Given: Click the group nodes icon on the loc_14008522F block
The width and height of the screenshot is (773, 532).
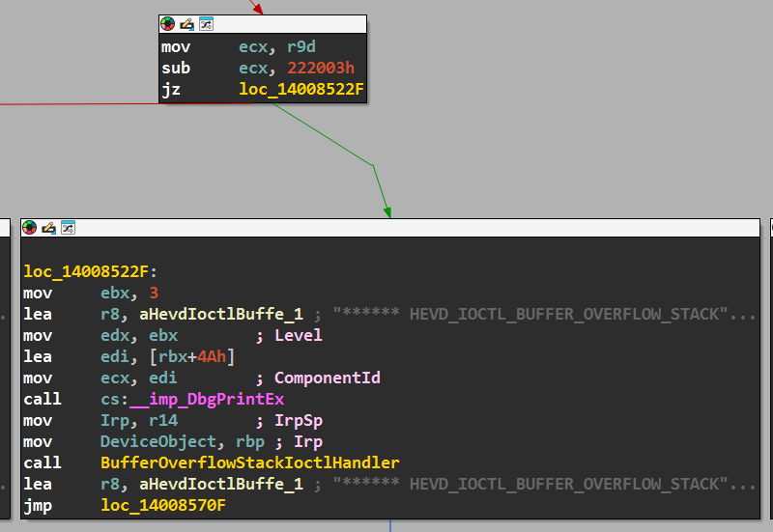Looking at the screenshot, I should pyautogui.click(x=68, y=228).
